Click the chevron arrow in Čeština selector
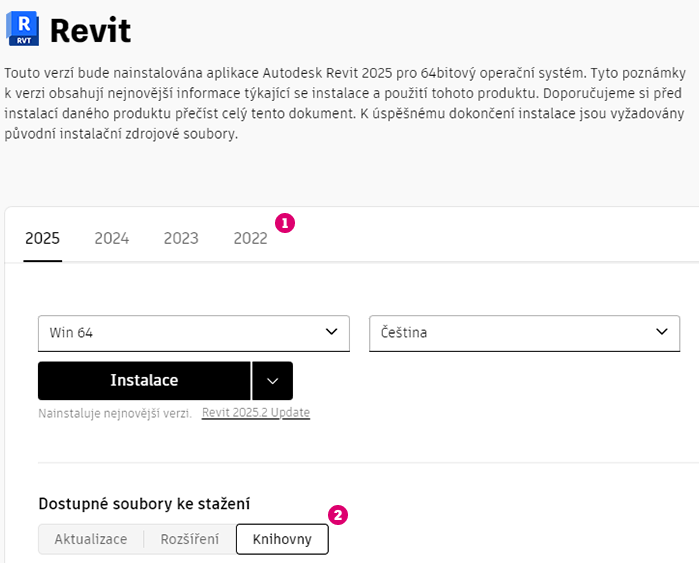Screen dimensions: 699x563 pyautogui.click(x=661, y=332)
